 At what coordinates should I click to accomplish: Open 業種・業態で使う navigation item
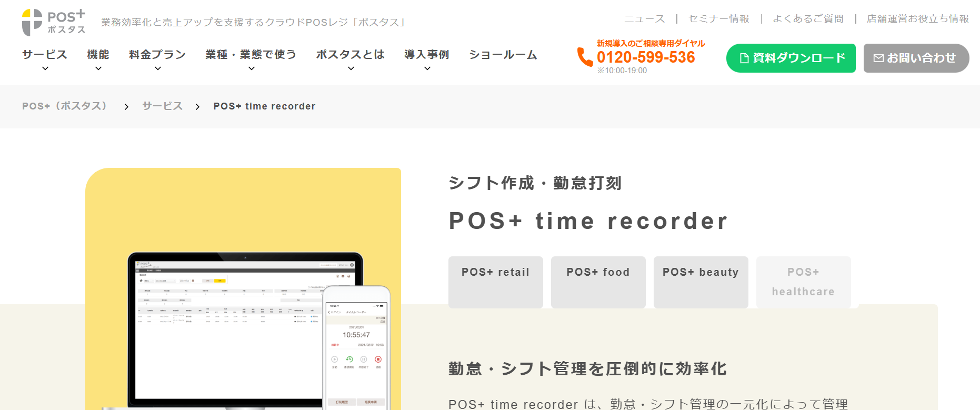[x=251, y=55]
